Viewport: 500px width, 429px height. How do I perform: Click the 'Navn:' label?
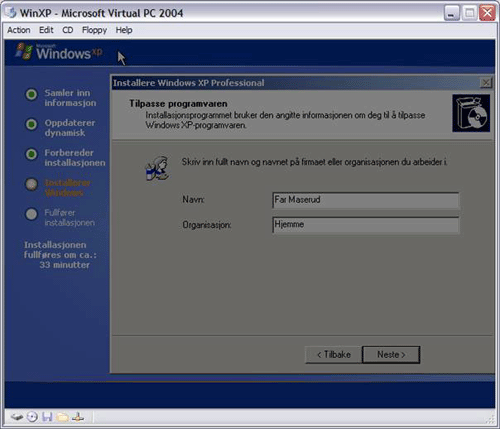coord(193,200)
